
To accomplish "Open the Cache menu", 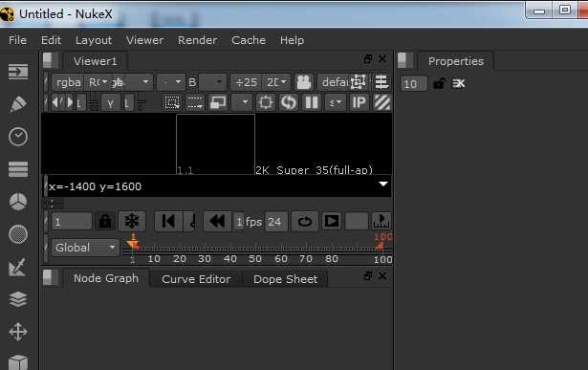I will (249, 40).
